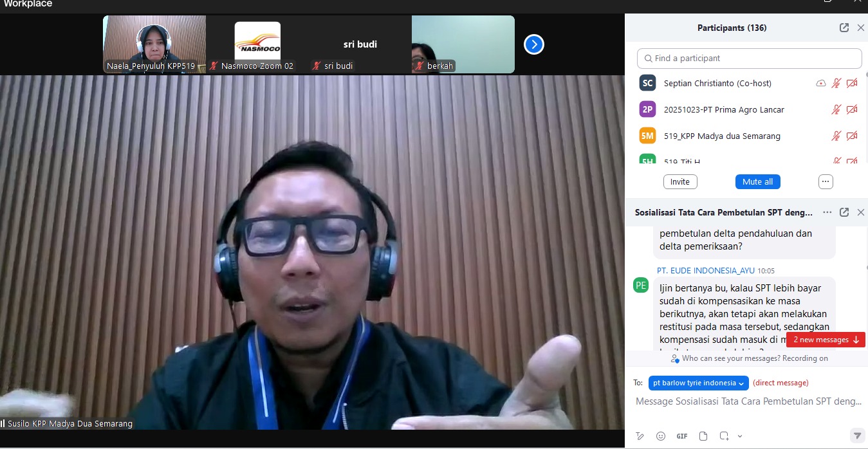Click the Mute all button

pos(757,181)
